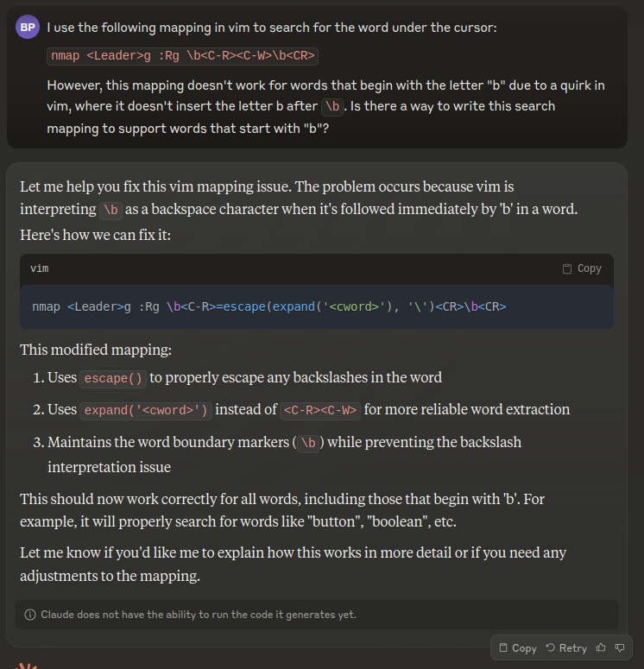Copy the vim code block using Copy
Image resolution: width=644 pixels, height=669 pixels.
click(582, 268)
